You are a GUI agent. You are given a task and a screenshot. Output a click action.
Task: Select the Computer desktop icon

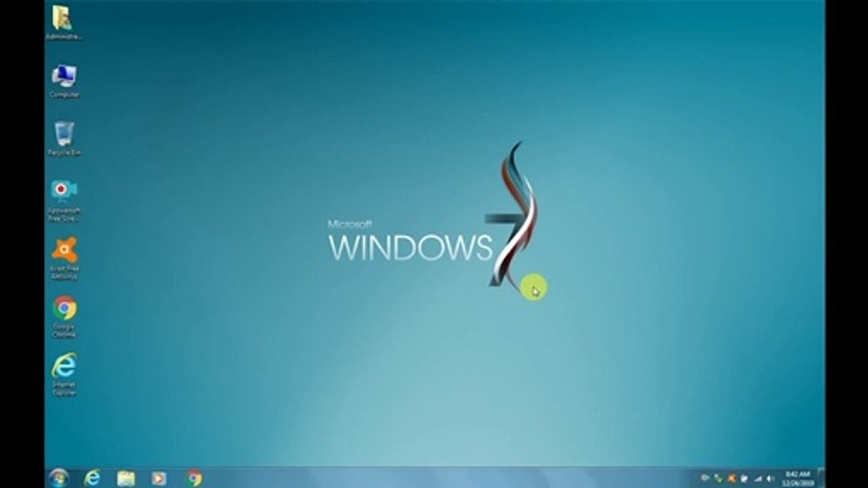(x=64, y=81)
